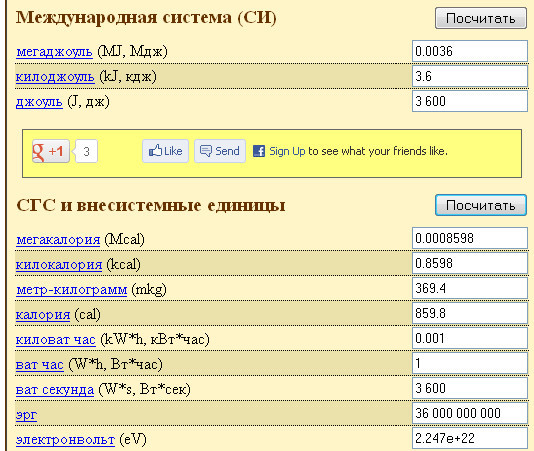Screen dimensions: 534x451
Task: Click the Facebook Like thumbs-up button
Action: click(166, 151)
